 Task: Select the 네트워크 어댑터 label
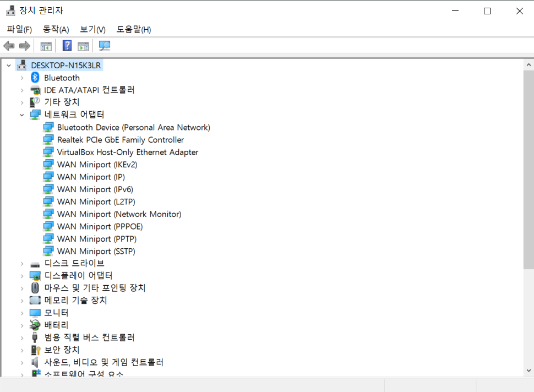[74, 115]
